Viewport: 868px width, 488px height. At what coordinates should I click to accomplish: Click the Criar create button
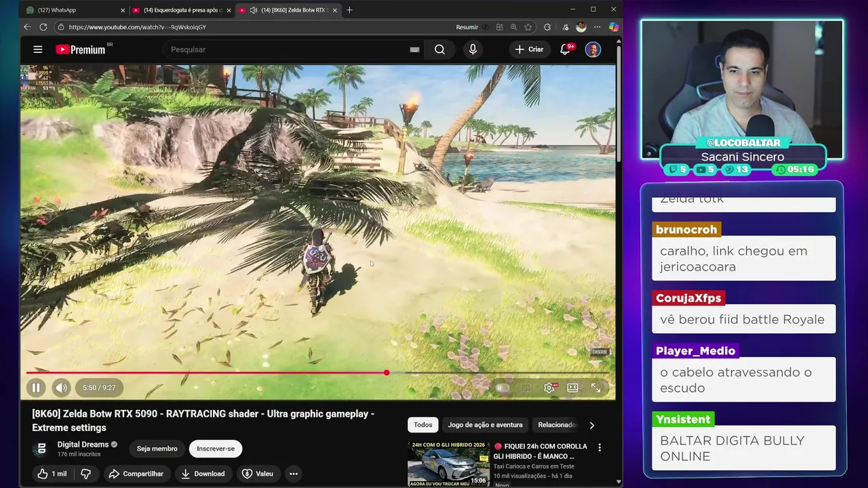click(529, 49)
